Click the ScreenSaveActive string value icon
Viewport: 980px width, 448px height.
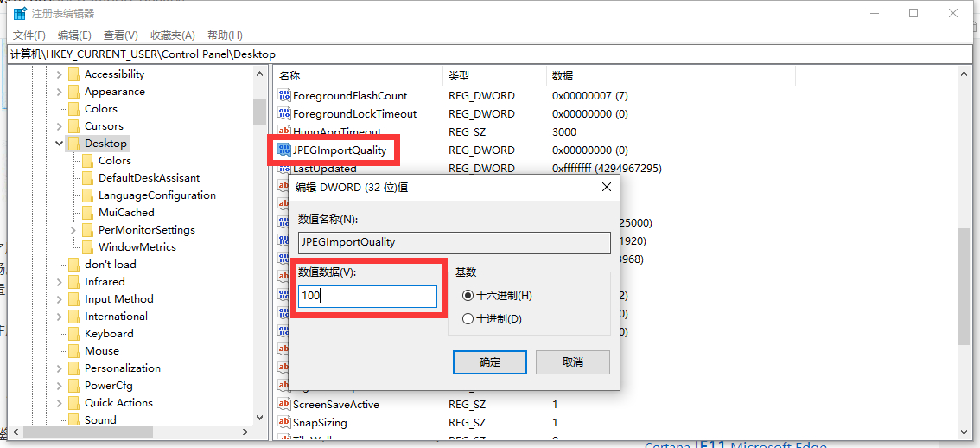(284, 404)
